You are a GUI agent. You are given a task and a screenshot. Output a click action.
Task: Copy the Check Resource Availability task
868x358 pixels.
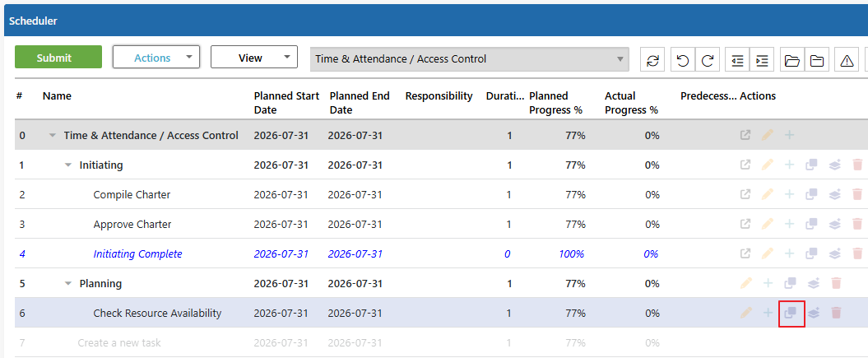[791, 314]
